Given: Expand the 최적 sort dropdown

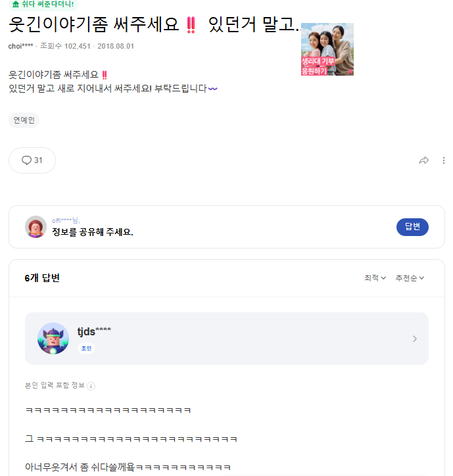Looking at the screenshot, I should (x=375, y=278).
